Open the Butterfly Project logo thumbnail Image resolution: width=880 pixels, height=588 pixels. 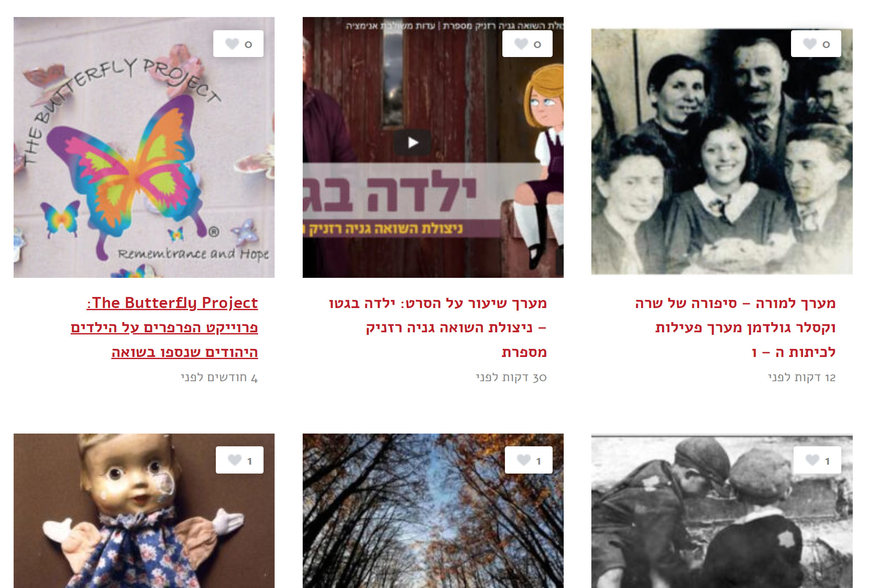tap(144, 147)
